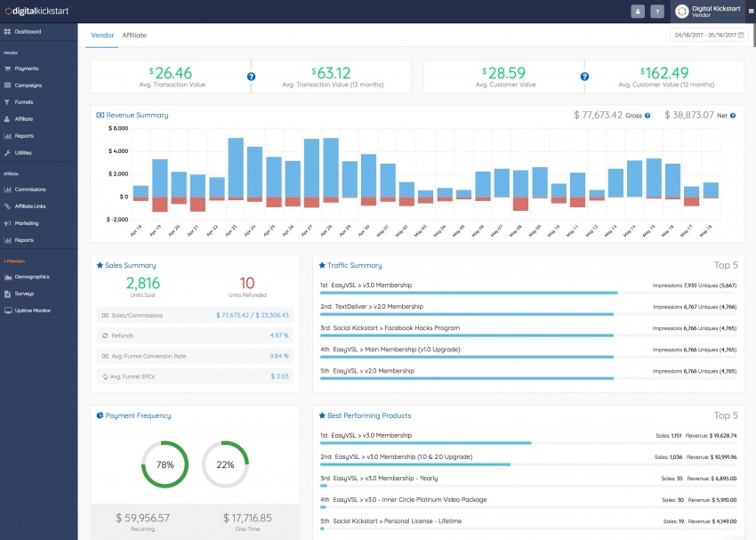Open the date range picker
The image size is (756, 540).
pos(707,36)
